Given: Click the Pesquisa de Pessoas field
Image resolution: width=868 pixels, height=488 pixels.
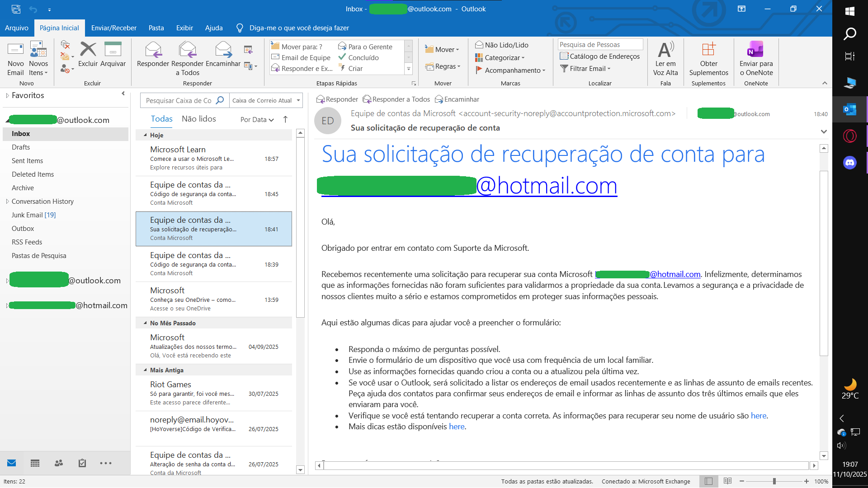Looking at the screenshot, I should [599, 44].
